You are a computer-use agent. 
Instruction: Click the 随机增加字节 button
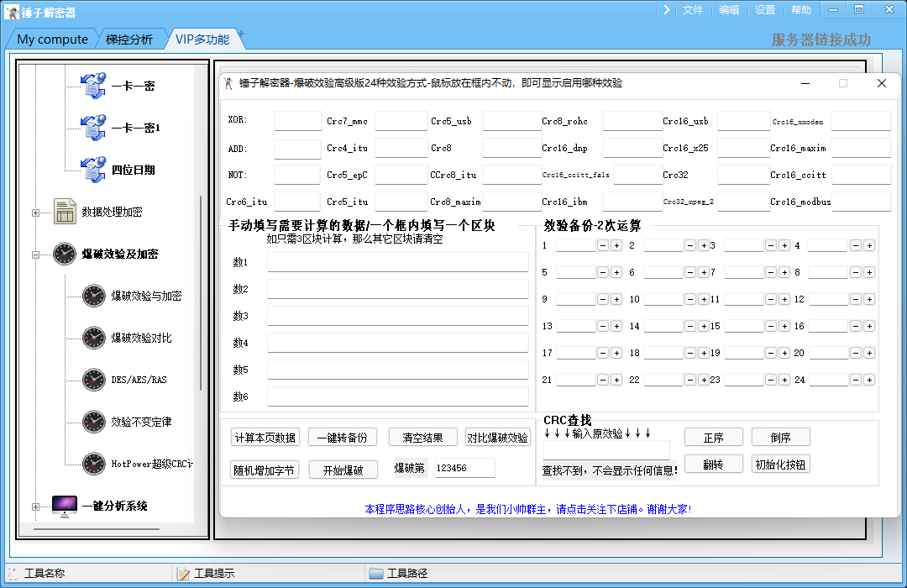[x=264, y=470]
